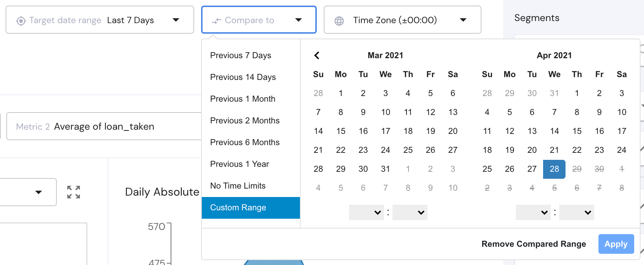Pick April 1 in Apr 2021 calendar
This screenshot has height=265, width=644.
point(577,93)
